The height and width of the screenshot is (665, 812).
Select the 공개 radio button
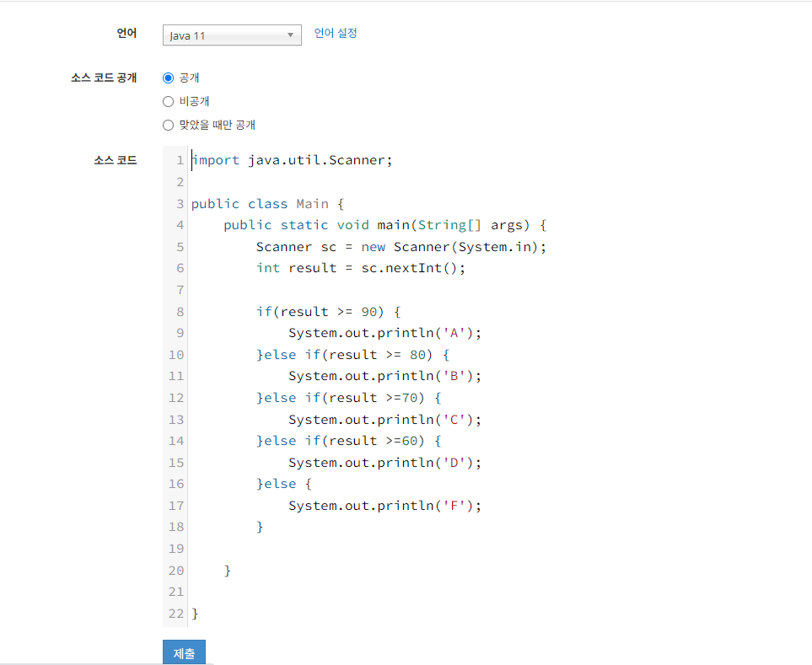point(168,78)
